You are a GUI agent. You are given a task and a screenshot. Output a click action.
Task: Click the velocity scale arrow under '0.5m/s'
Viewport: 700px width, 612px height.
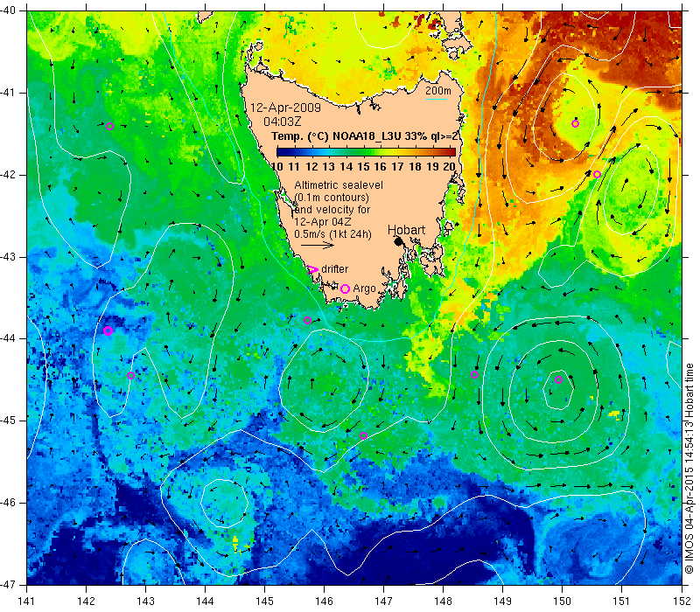318,245
